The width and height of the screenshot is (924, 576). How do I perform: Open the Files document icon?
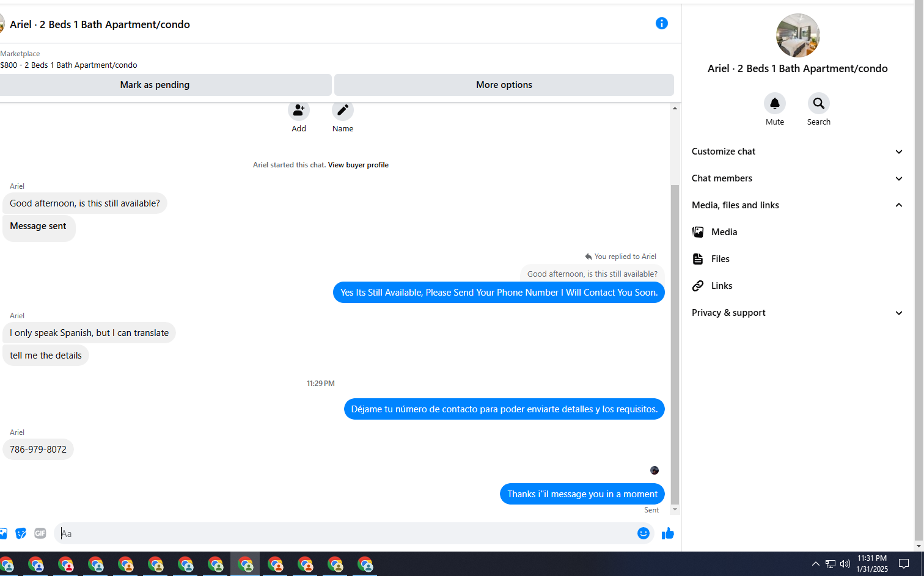click(698, 259)
